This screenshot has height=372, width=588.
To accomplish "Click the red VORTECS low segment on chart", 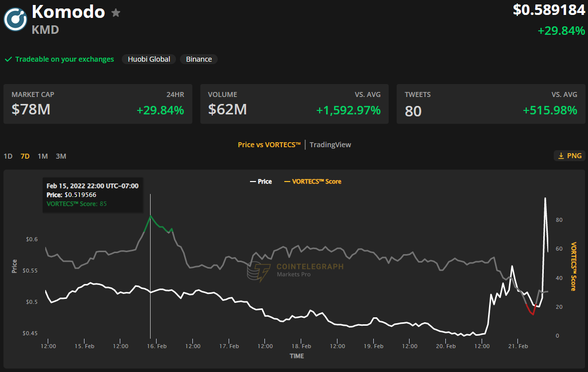I will pos(530,311).
